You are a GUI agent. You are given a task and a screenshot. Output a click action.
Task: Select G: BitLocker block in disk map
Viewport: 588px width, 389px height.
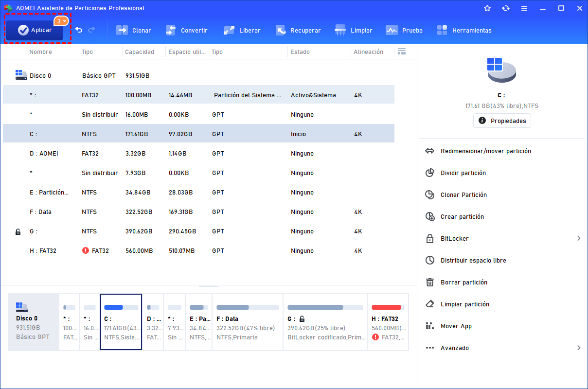click(325, 321)
